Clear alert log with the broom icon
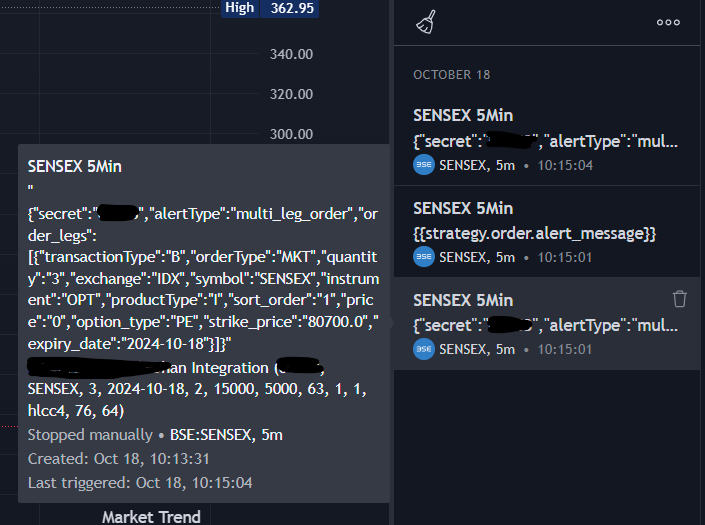Image resolution: width=705 pixels, height=525 pixels. click(425, 22)
